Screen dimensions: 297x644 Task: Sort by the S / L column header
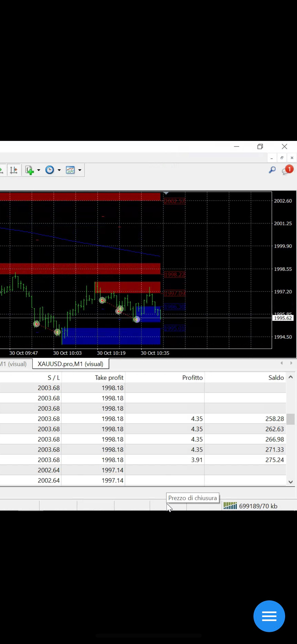click(x=54, y=378)
